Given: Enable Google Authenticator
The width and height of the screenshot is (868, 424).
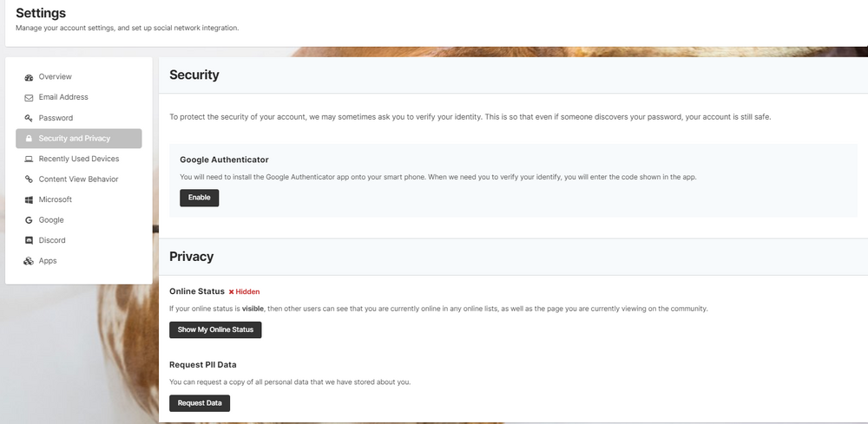Looking at the screenshot, I should click(199, 198).
